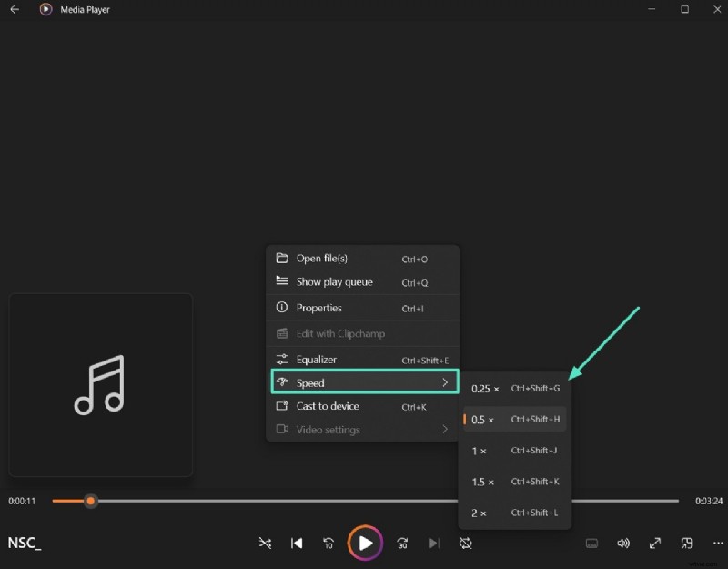Skip back 10 seconds
The height and width of the screenshot is (569, 728).
[329, 543]
